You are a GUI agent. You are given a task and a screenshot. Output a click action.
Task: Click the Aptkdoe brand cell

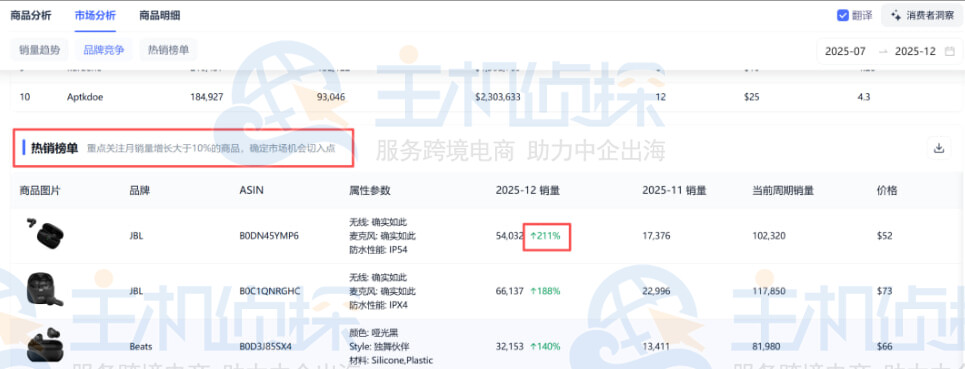pyautogui.click(x=84, y=97)
